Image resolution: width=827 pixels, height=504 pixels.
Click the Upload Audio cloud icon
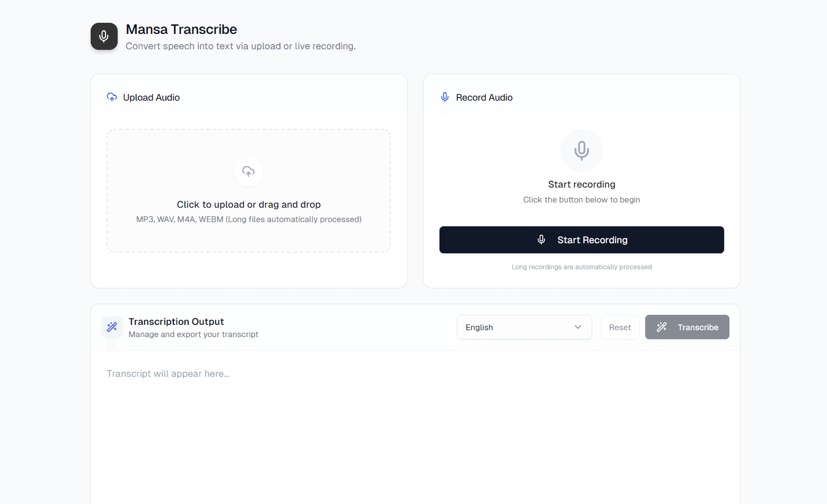(112, 97)
